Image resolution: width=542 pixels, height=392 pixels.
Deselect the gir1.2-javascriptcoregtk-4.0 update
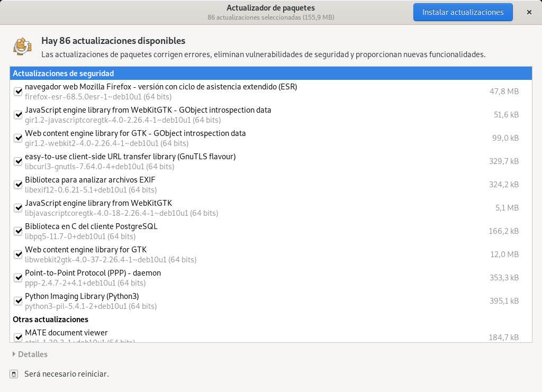(17, 115)
